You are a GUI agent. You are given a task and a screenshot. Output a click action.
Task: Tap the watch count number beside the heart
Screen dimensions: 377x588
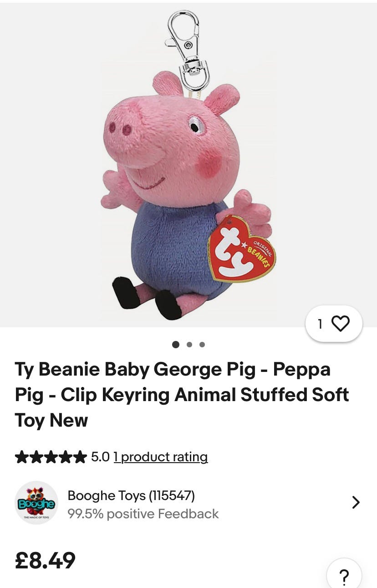(x=320, y=324)
